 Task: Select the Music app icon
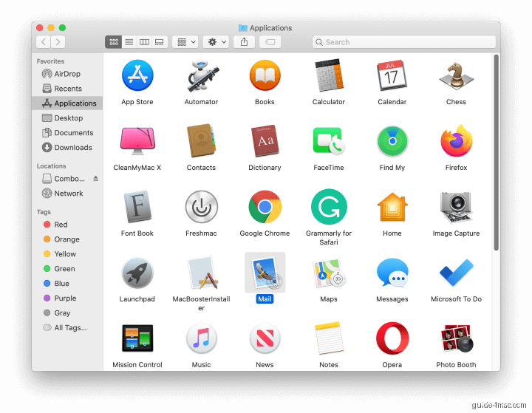point(202,338)
